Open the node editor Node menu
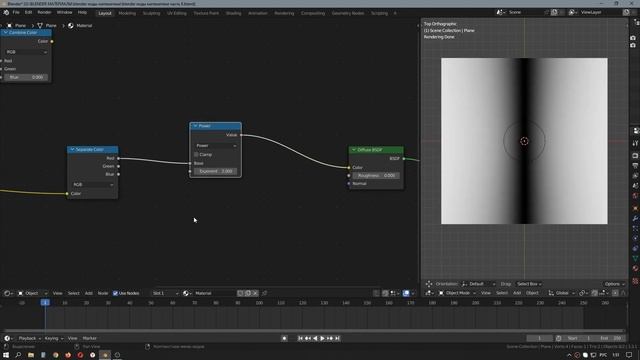Viewport: 640px width, 360px height. [x=103, y=293]
